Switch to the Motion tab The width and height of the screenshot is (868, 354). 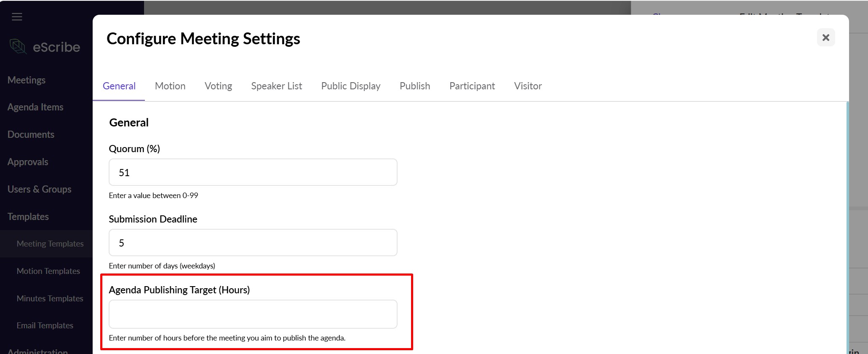pos(170,86)
